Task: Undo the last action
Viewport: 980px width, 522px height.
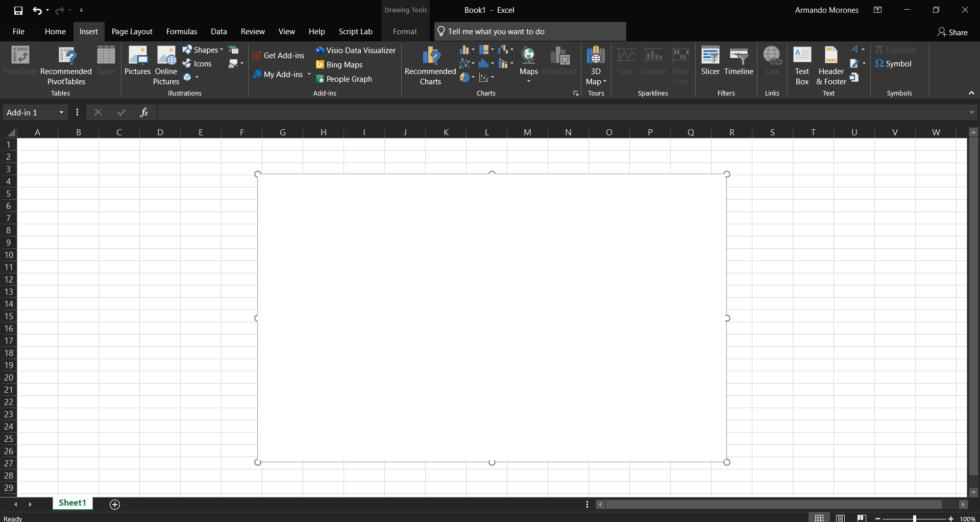Action: pos(37,10)
